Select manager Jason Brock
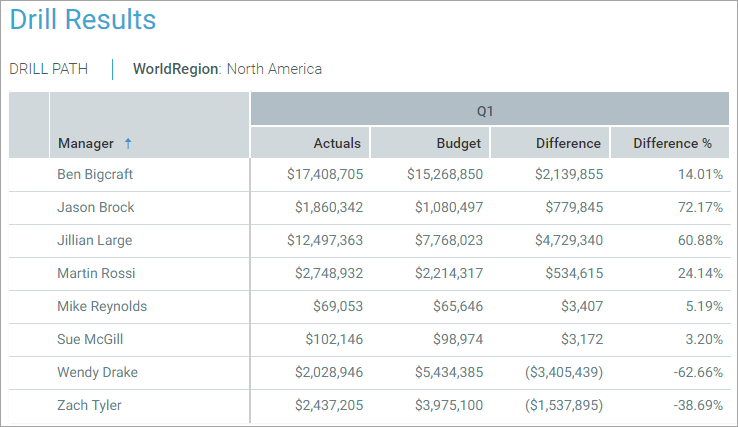Image resolution: width=738 pixels, height=427 pixels. point(96,207)
